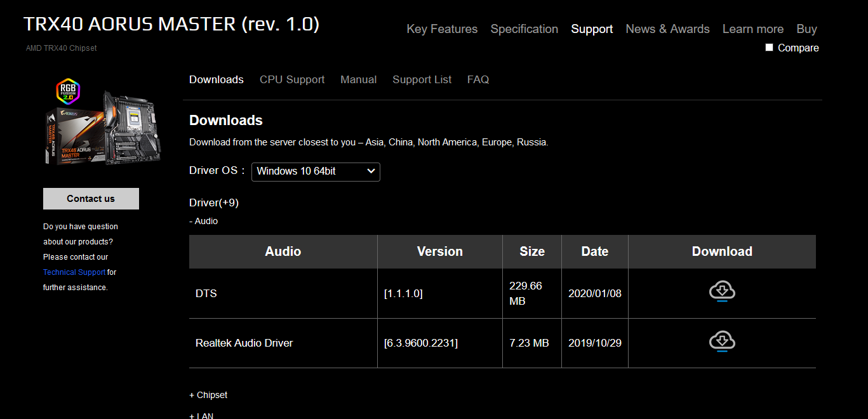Click the Realtek Audio Driver name cell
The height and width of the screenshot is (419, 868).
point(283,343)
